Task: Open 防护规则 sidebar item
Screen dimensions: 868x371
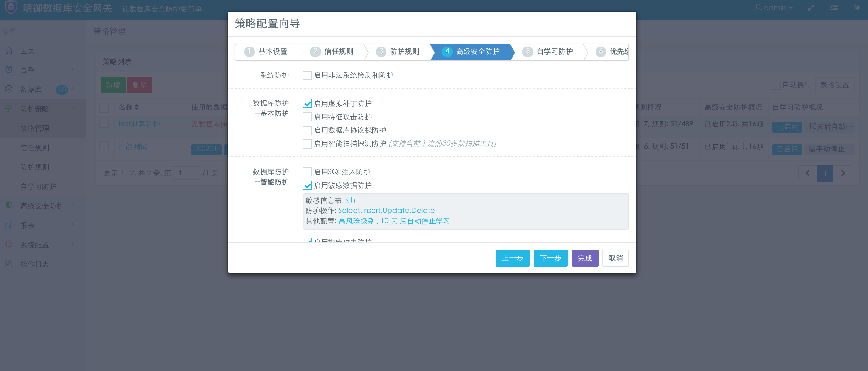Action: click(x=35, y=167)
